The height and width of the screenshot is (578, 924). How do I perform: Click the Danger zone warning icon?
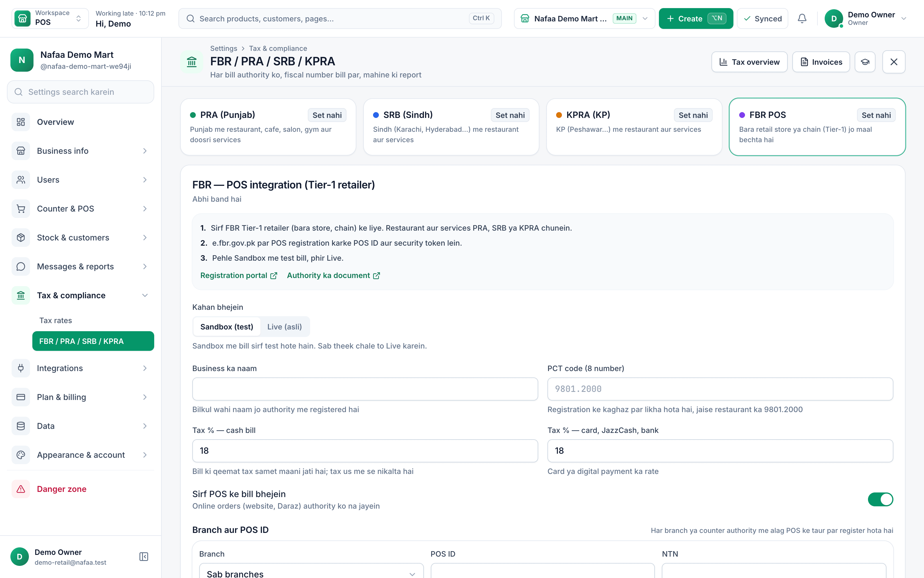(21, 489)
